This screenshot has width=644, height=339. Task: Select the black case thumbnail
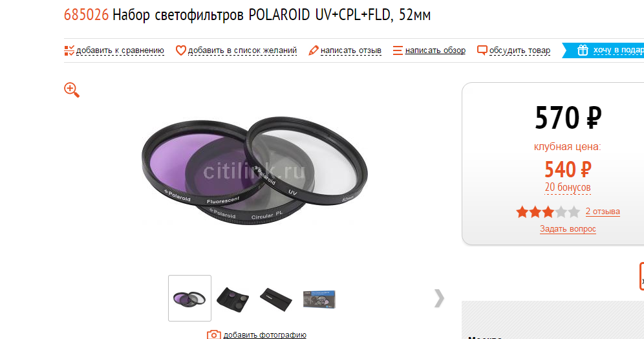[276, 299]
